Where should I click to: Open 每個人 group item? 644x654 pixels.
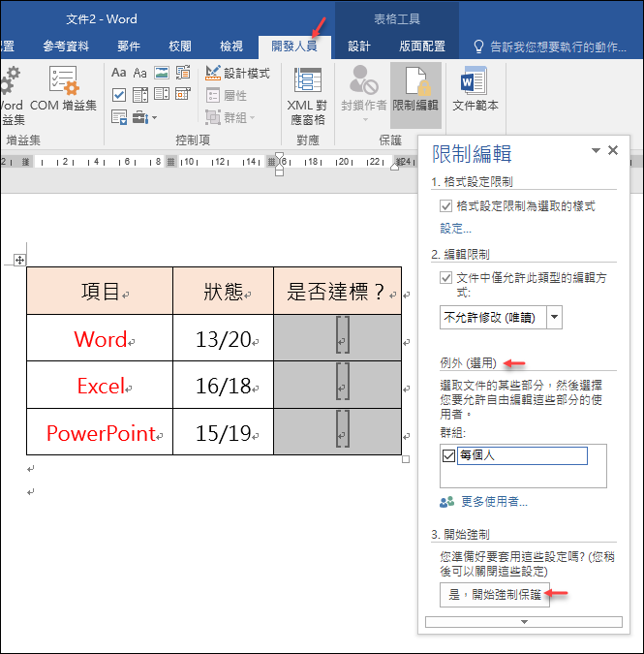click(x=522, y=455)
